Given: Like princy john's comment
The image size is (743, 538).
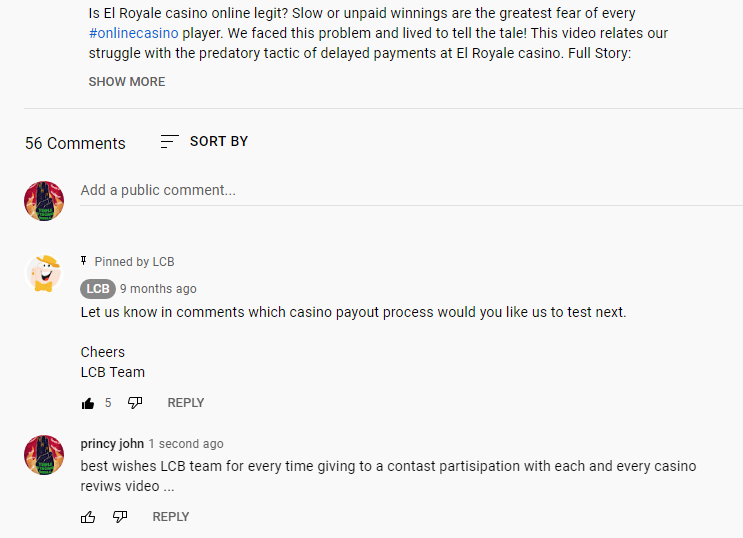Looking at the screenshot, I should (88, 517).
